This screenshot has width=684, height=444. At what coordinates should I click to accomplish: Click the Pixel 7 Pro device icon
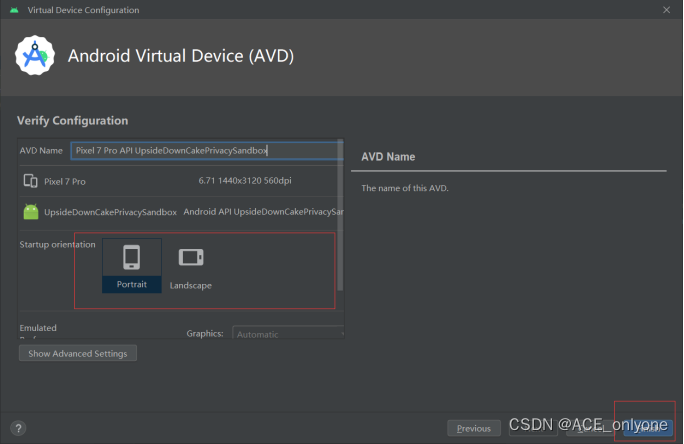31,181
